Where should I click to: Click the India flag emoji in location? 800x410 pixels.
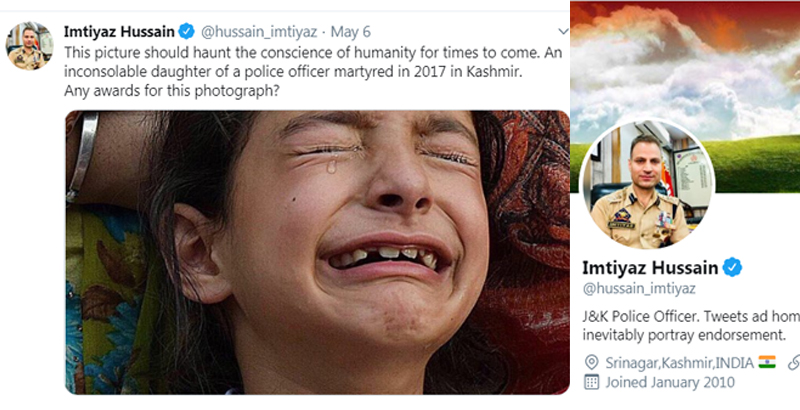[767, 362]
